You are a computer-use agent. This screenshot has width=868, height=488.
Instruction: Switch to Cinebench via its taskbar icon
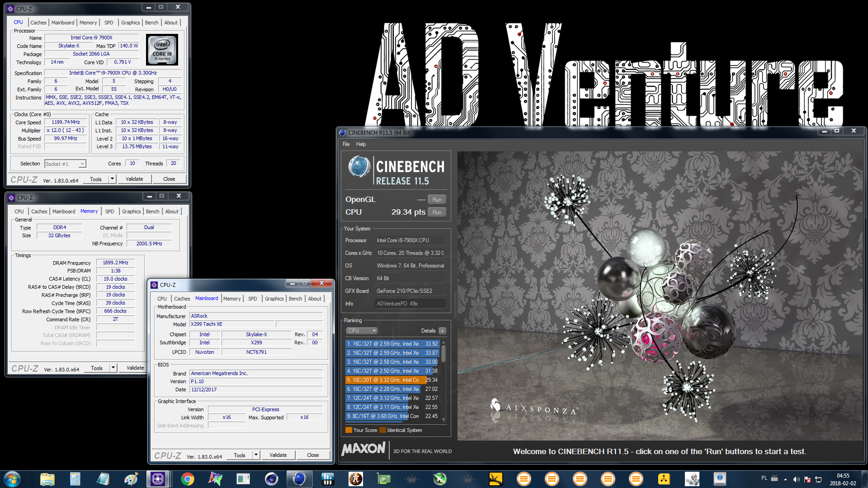pos(299,479)
